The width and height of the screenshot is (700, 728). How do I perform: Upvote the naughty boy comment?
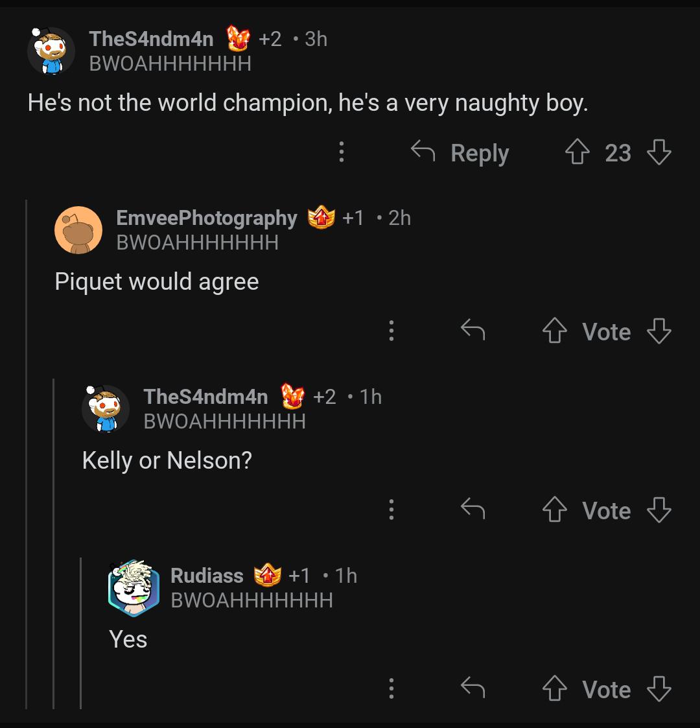click(577, 152)
